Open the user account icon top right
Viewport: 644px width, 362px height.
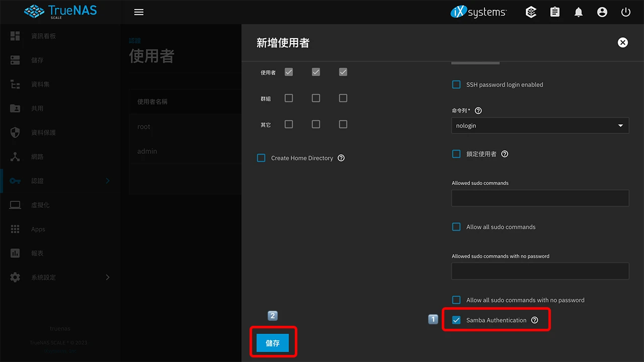(602, 12)
